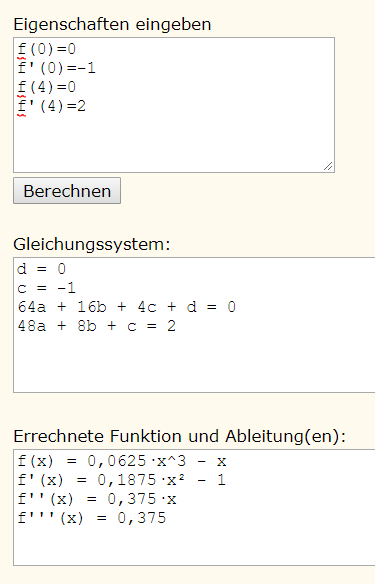Click the textarea resize handle corner

click(x=328, y=166)
